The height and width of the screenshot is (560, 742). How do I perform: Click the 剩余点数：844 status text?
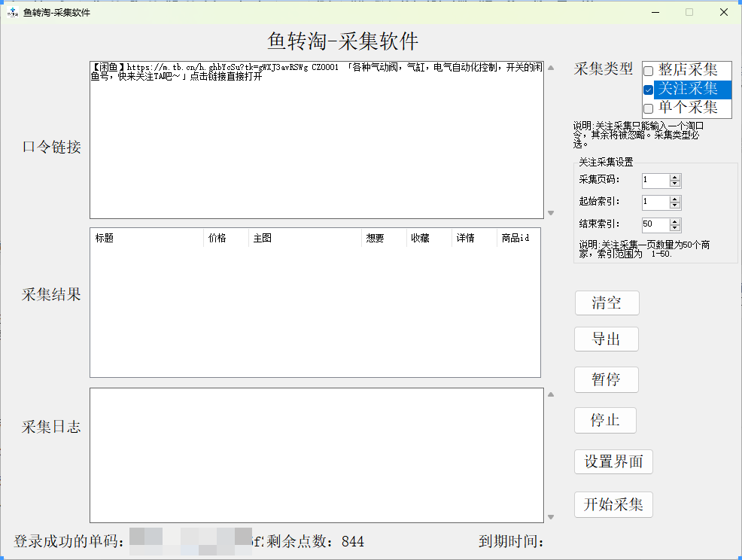click(315, 541)
